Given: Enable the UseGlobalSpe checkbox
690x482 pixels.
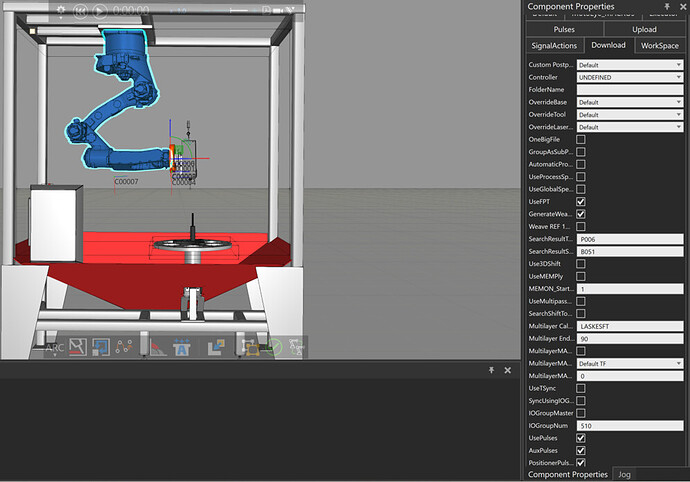Looking at the screenshot, I should [x=581, y=189].
